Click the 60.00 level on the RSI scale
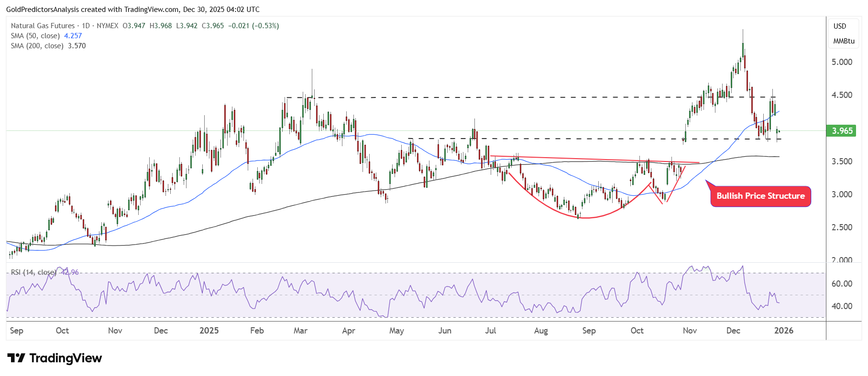The height and width of the screenshot is (376, 868). (842, 284)
